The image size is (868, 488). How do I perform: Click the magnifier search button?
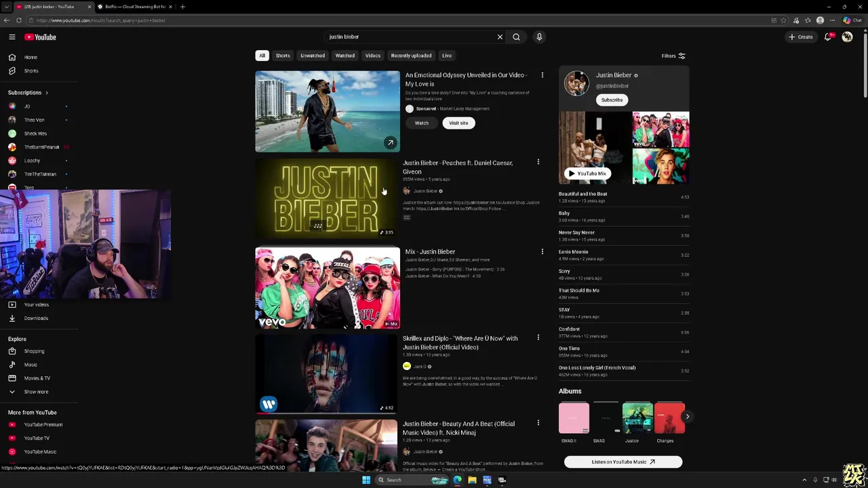(x=516, y=37)
